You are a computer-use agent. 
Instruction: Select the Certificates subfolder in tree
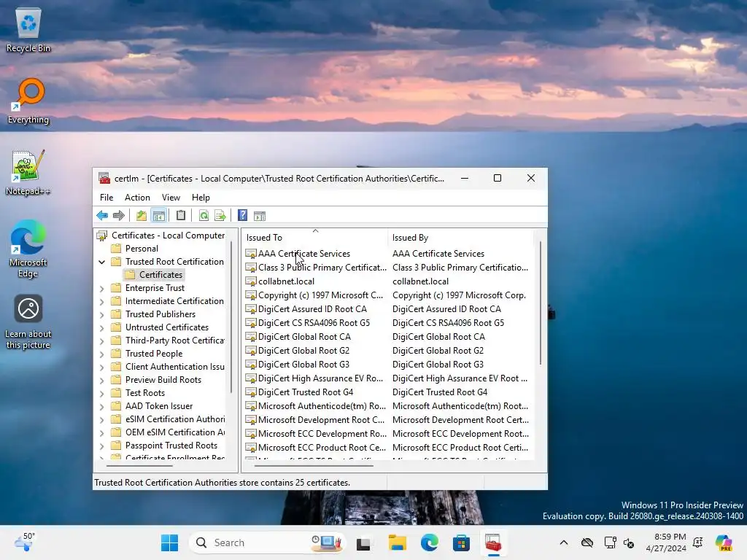tap(160, 275)
